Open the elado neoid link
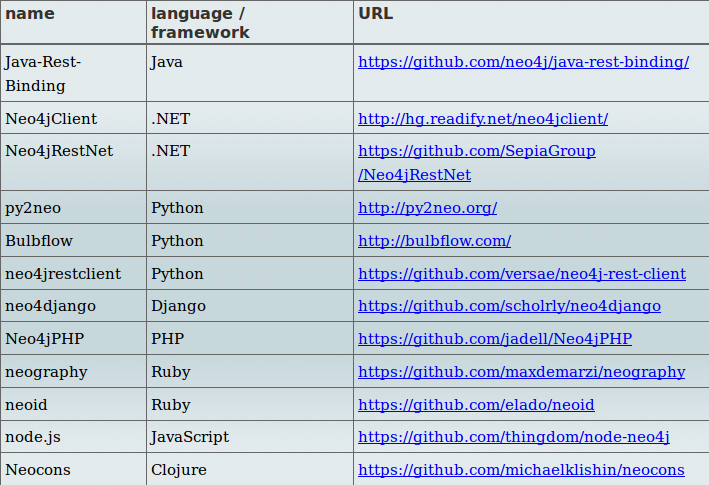Screen dimensions: 709x485 pos(476,405)
